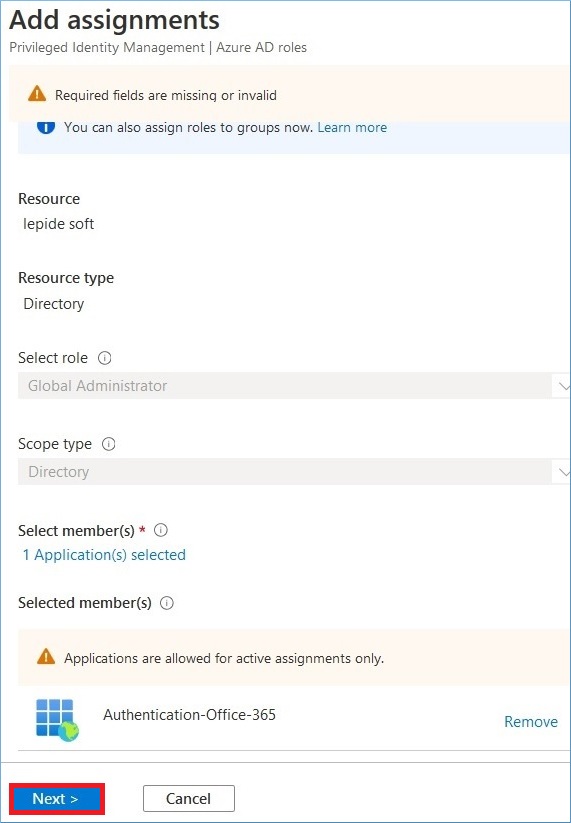
Task: Click the Authentication-Office-365 application icon
Action: click(57, 720)
